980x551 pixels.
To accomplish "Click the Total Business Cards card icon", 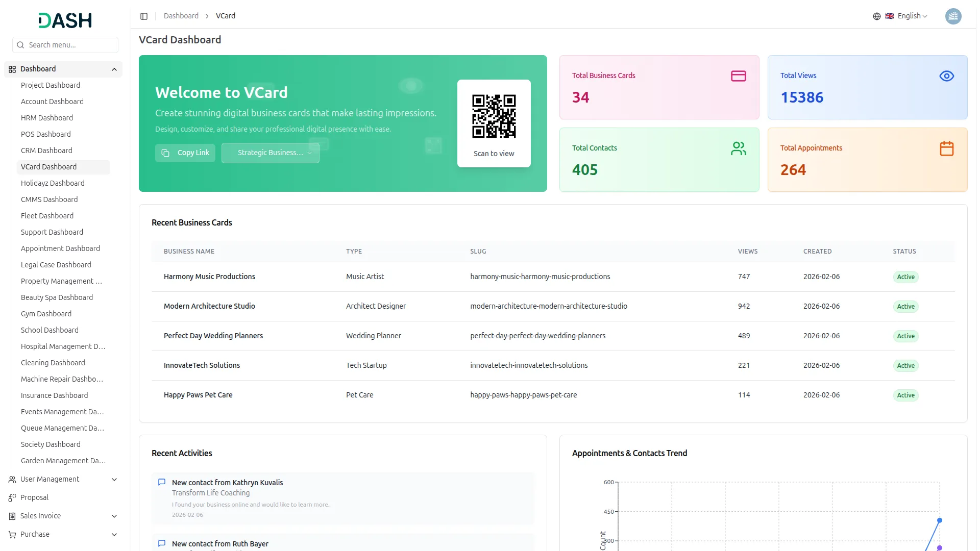I will pos(738,76).
